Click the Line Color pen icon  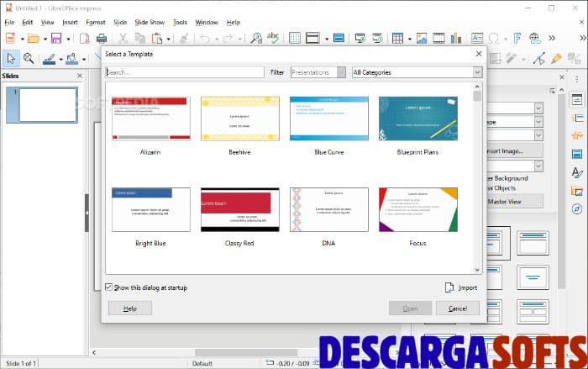coord(49,59)
